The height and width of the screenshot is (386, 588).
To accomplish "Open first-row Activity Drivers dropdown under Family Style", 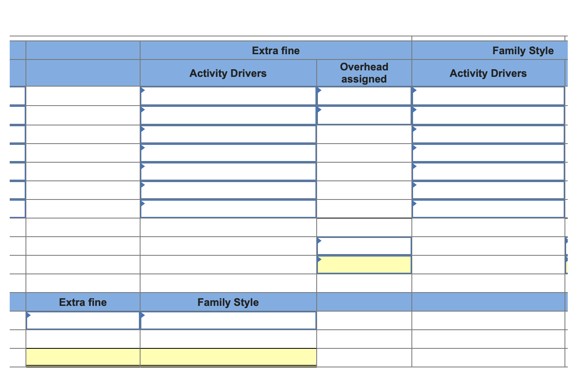I will tap(488, 96).
